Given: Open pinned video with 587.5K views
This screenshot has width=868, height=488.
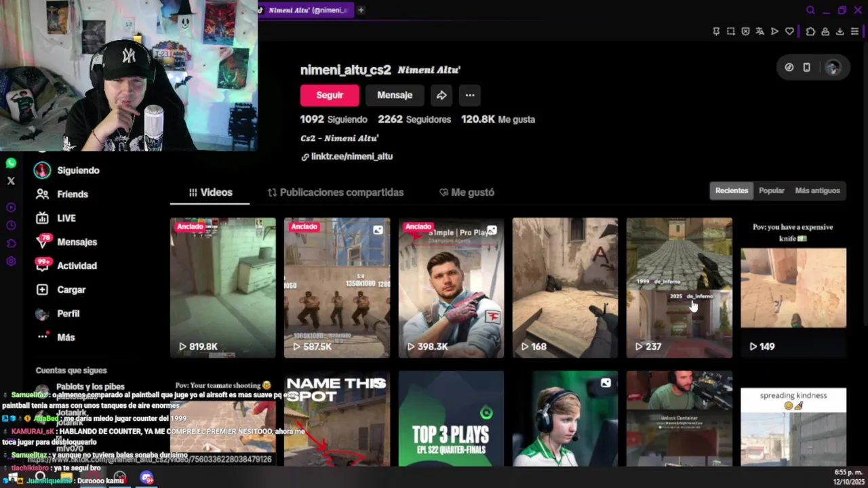Looking at the screenshot, I should tap(337, 287).
